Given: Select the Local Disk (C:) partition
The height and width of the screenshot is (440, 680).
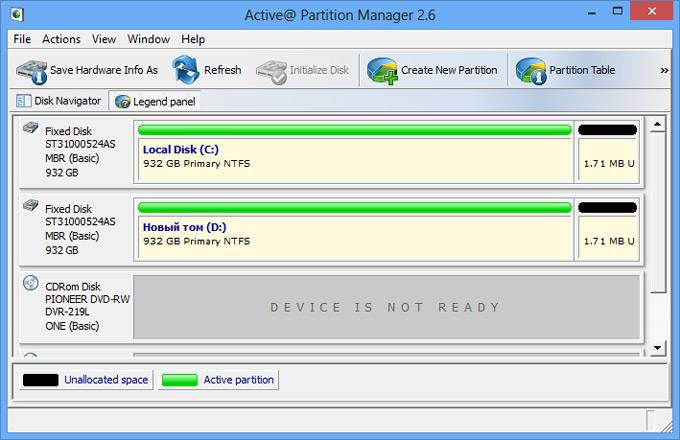Looking at the screenshot, I should [355, 159].
